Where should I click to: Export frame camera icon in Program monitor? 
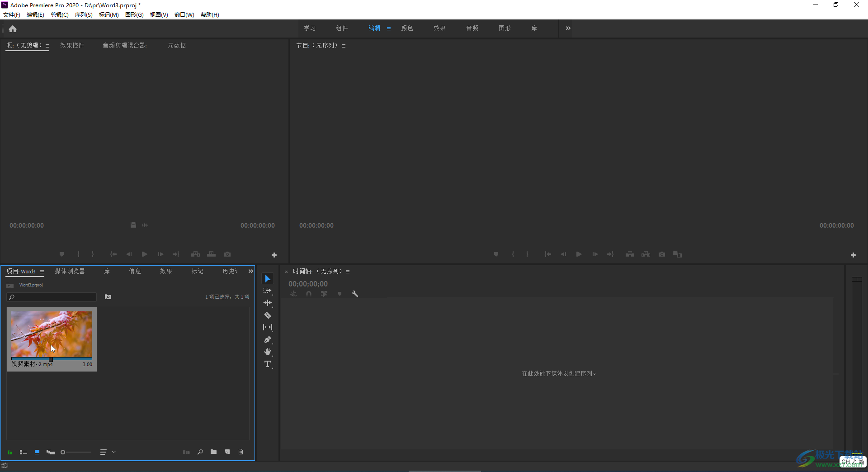662,254
